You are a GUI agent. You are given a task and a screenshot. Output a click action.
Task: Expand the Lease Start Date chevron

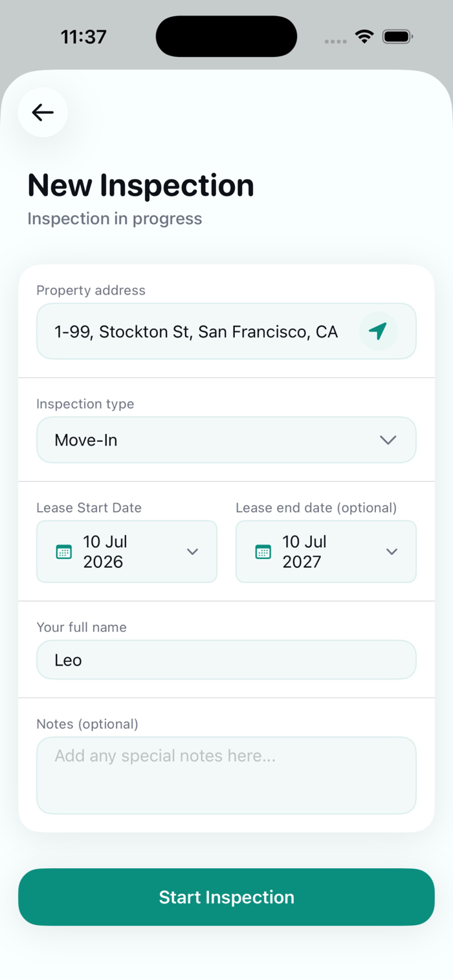192,552
